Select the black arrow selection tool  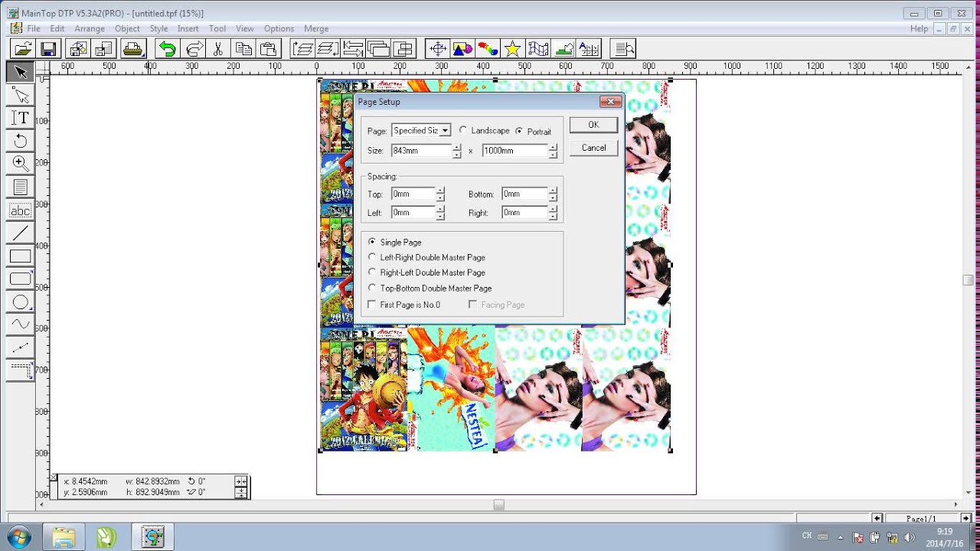coord(21,73)
